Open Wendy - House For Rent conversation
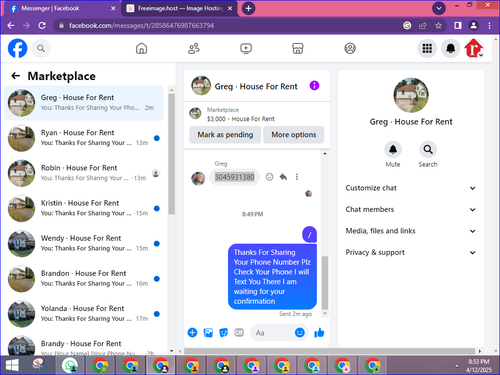Screen dimensions: 500x375 84,243
